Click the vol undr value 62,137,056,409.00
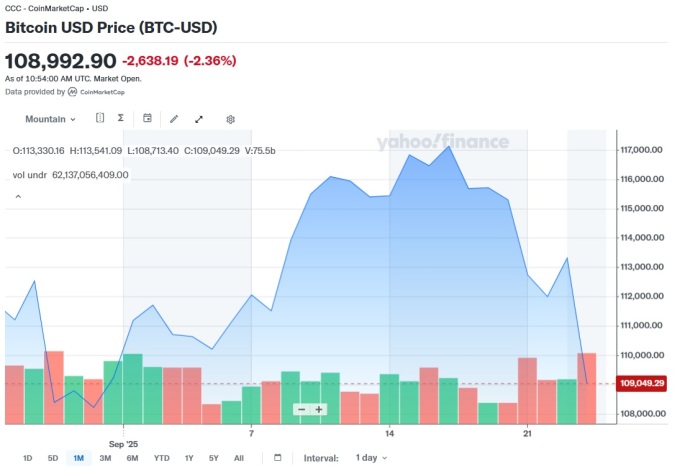Screen dimensions: 680x472 click(90, 175)
